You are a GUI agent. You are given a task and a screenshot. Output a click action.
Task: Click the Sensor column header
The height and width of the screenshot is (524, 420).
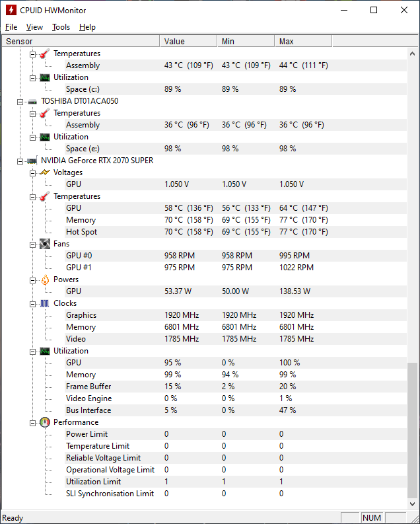tap(79, 42)
